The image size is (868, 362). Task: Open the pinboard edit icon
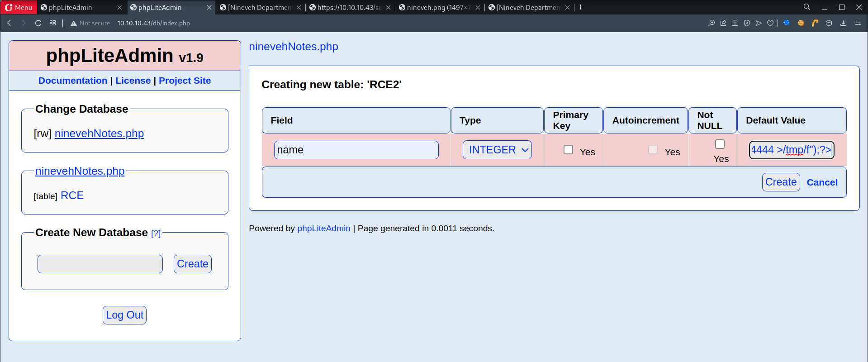coord(723,23)
